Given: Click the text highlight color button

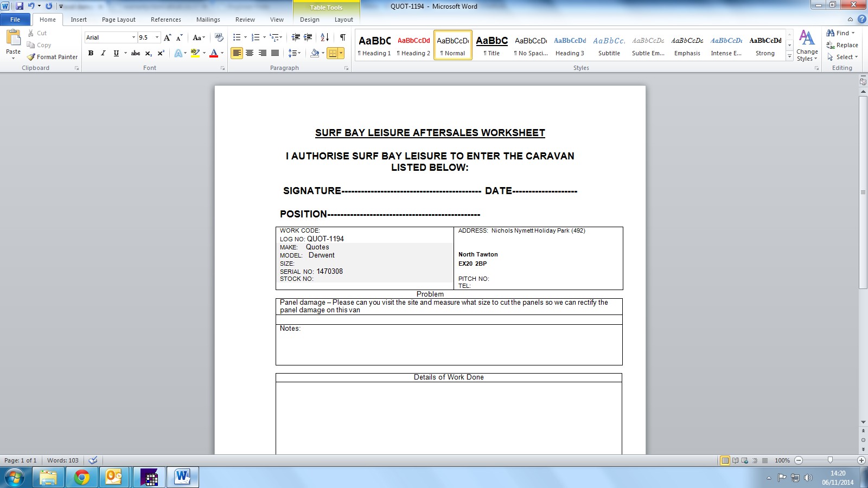Looking at the screenshot, I should [x=195, y=53].
